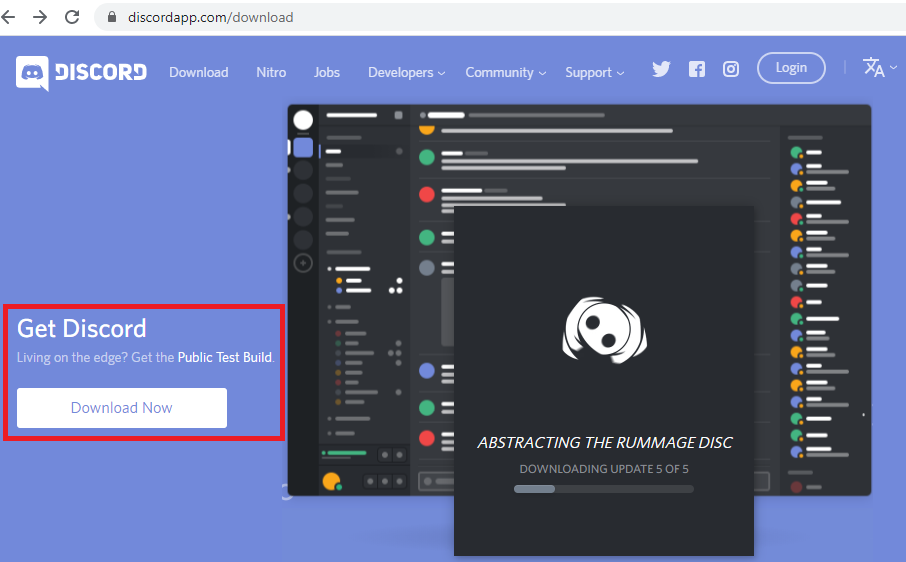
Task: Click the white Discord skull logo in updater
Action: (603, 329)
